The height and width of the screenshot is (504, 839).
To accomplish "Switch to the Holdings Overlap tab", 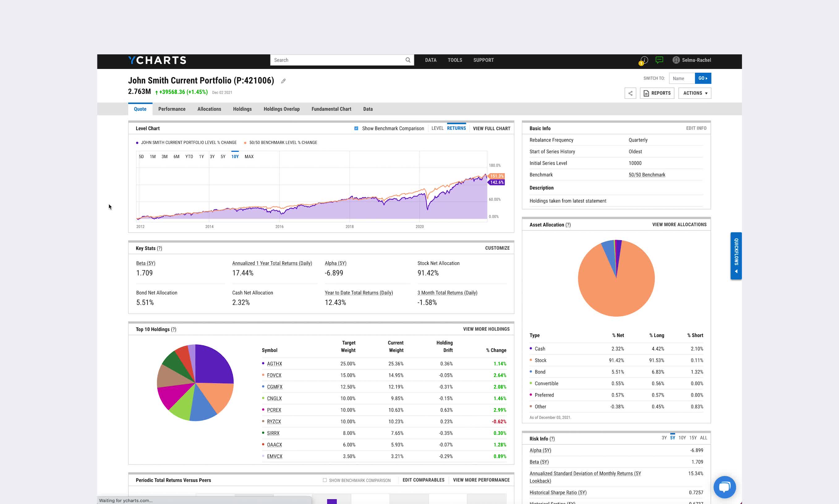I will click(x=282, y=109).
